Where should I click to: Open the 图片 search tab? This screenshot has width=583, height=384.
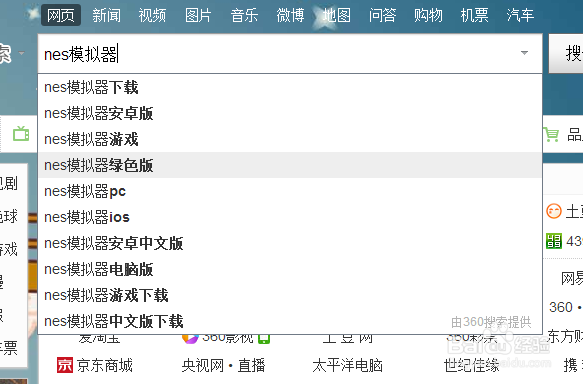tap(199, 15)
